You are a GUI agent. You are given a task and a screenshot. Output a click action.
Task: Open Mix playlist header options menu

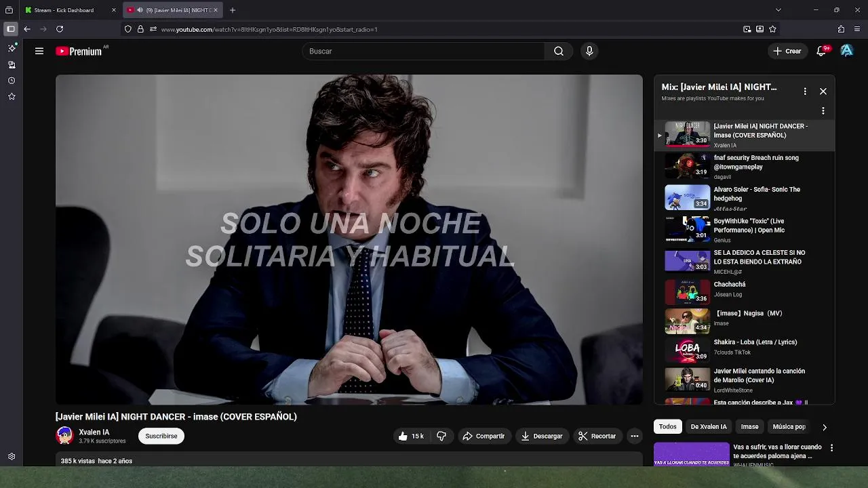pos(805,91)
